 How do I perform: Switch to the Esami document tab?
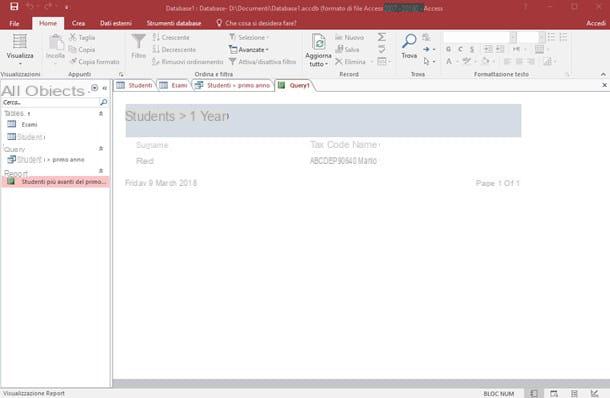point(174,85)
